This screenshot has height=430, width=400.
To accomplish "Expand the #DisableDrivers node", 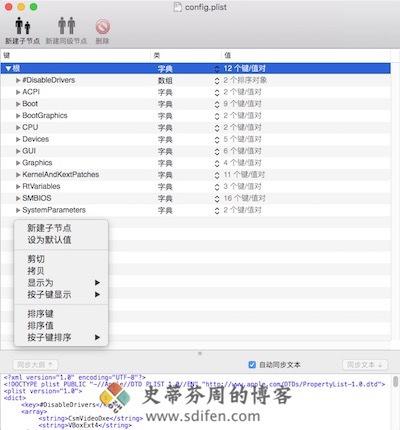I will pyautogui.click(x=18, y=80).
